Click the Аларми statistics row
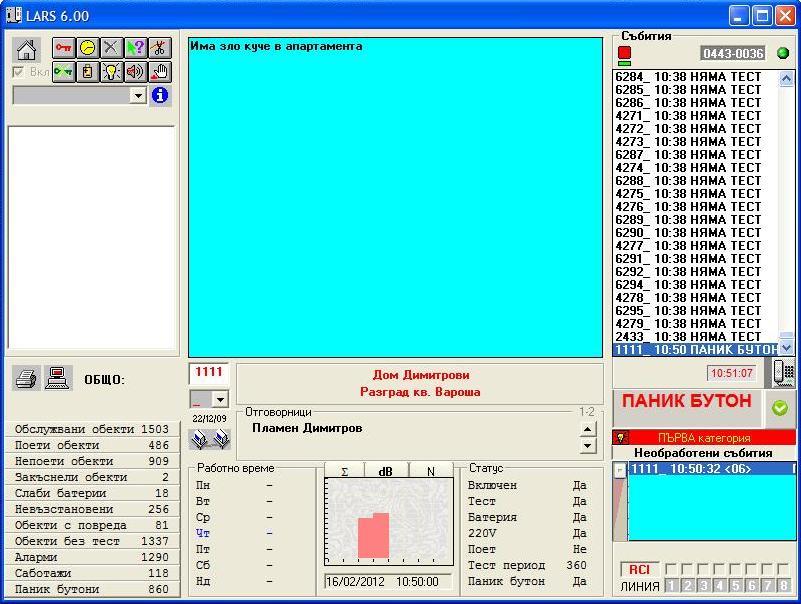801x604 pixels. point(92,557)
